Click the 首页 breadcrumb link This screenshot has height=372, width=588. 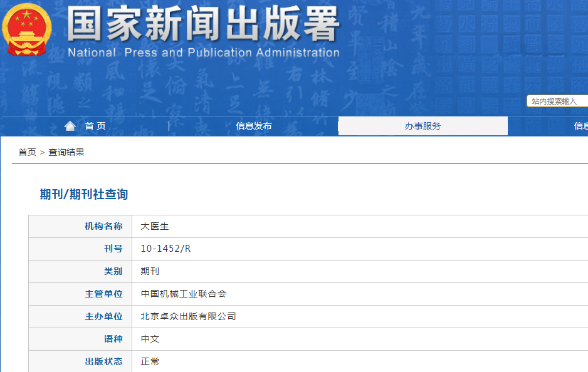(28, 152)
